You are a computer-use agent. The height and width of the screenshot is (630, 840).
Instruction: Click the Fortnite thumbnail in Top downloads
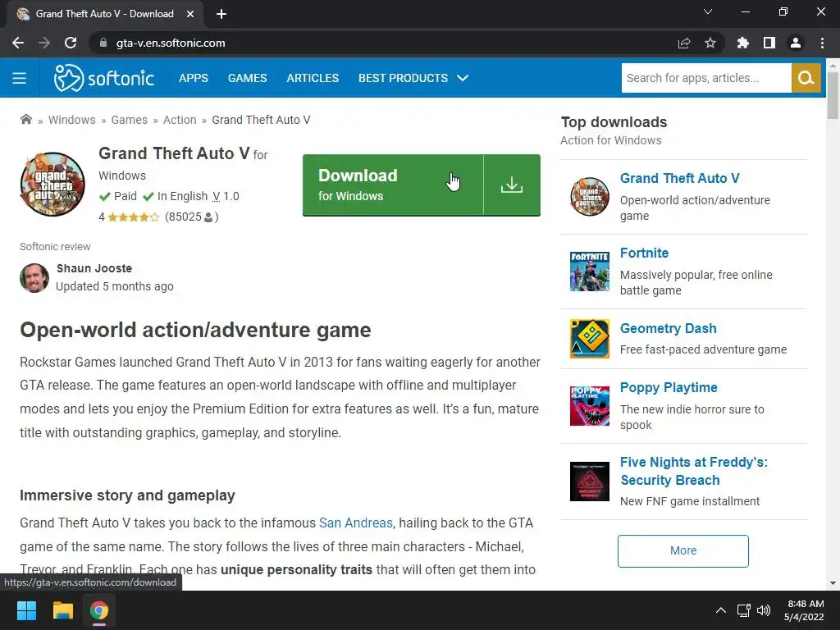click(x=589, y=272)
